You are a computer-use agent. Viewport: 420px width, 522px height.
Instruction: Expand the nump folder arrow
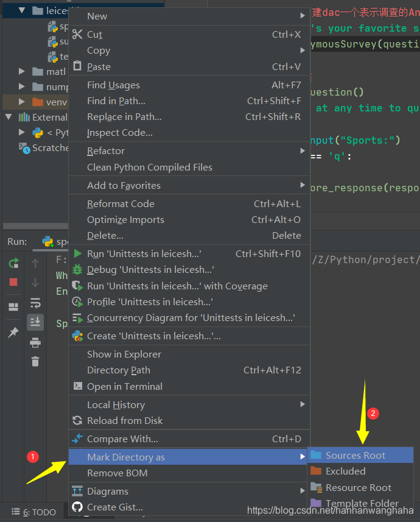pos(22,86)
